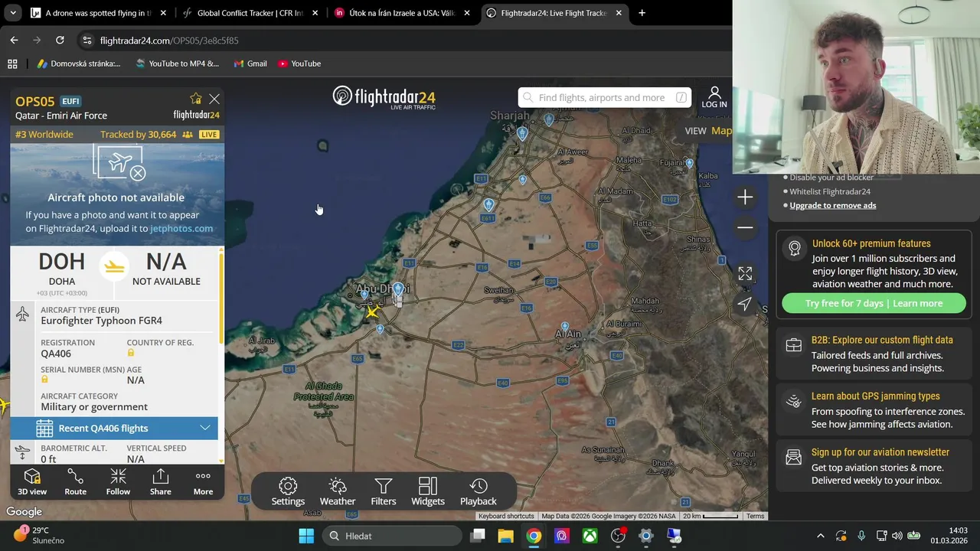Click Eurofighter Typhoon FGR4 aircraft type
Viewport: 980px width, 551px height.
coord(101,321)
